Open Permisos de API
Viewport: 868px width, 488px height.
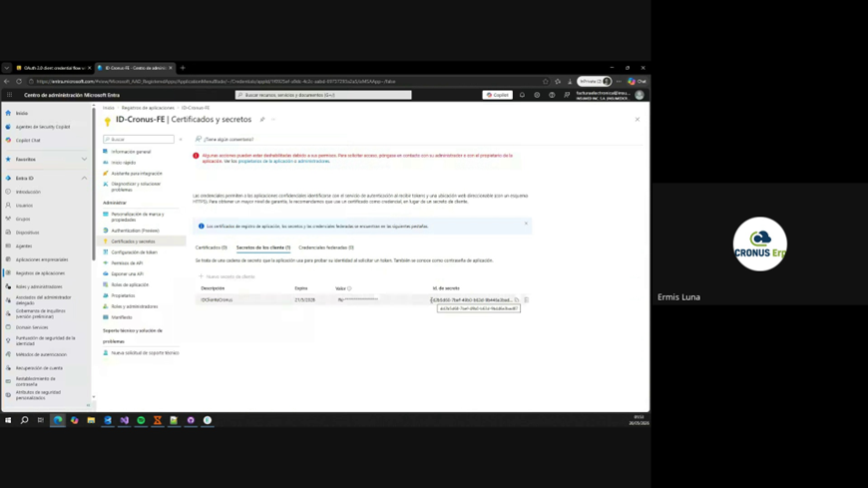pos(127,263)
